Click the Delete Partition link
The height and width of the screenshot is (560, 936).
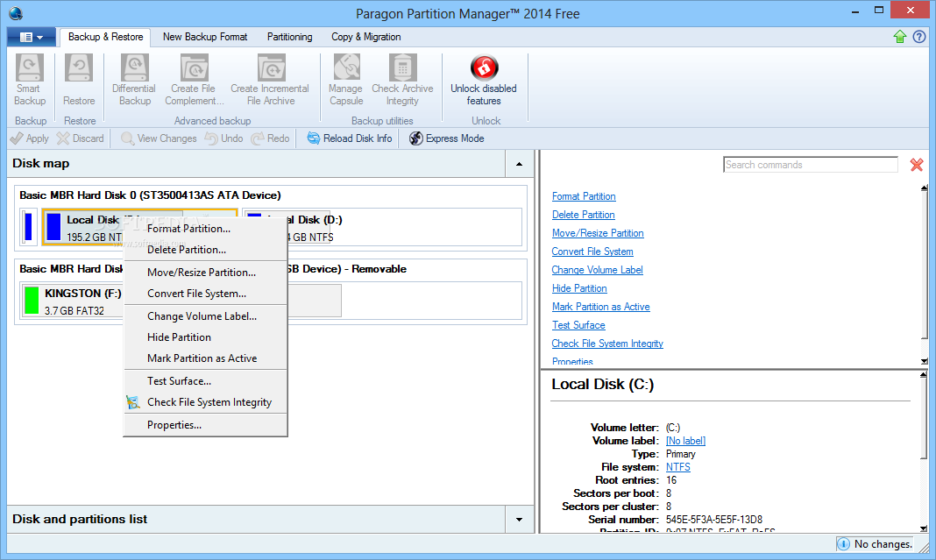(x=583, y=215)
